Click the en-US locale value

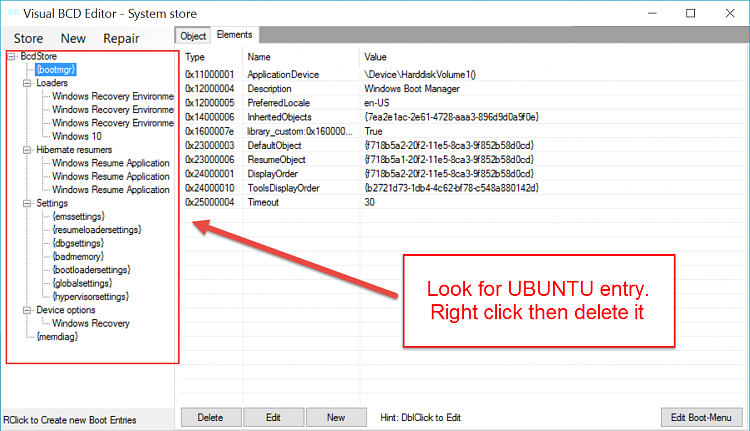[377, 103]
